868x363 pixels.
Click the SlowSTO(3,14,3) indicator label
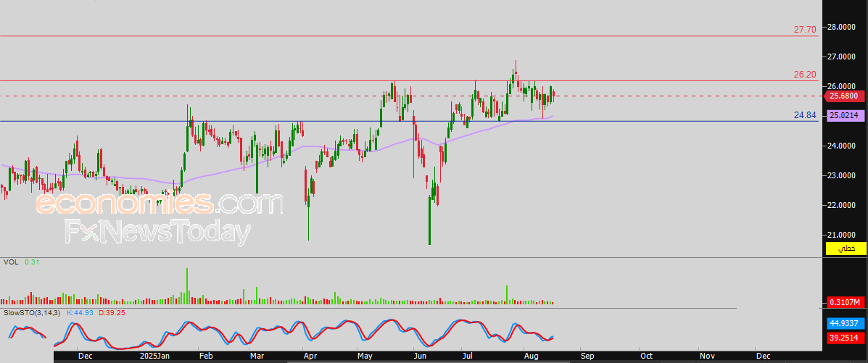pyautogui.click(x=30, y=313)
